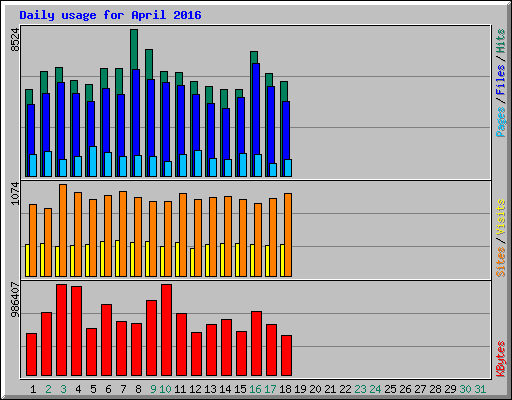
Task: Select the day 4 axis label
Action: pos(78,389)
